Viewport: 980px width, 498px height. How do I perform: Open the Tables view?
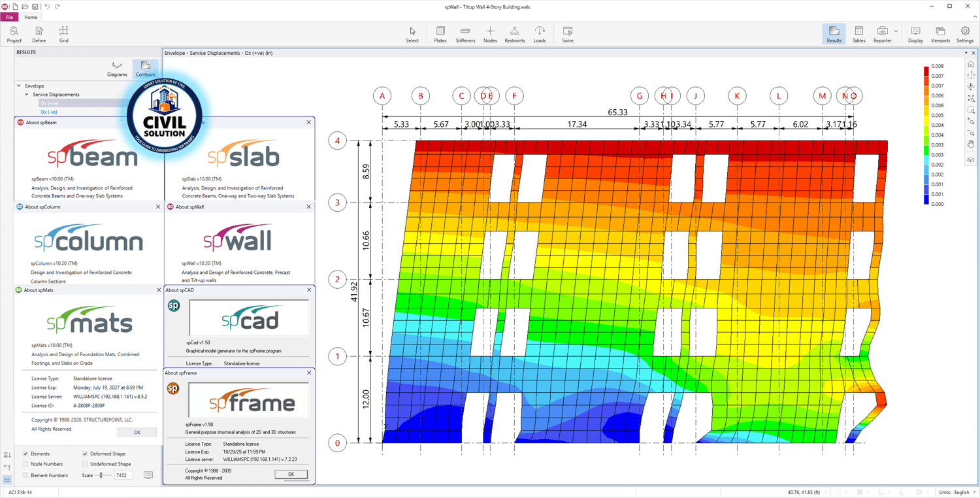tap(858, 34)
